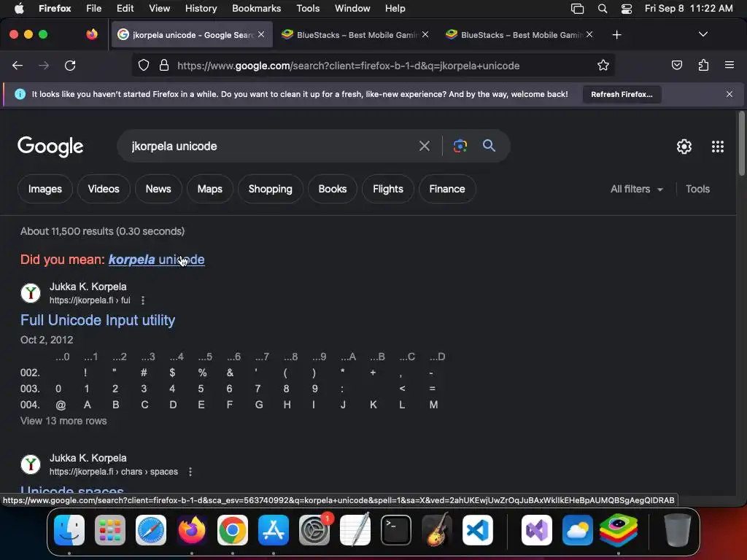Open Spotlight search in the menu bar

[x=603, y=8]
